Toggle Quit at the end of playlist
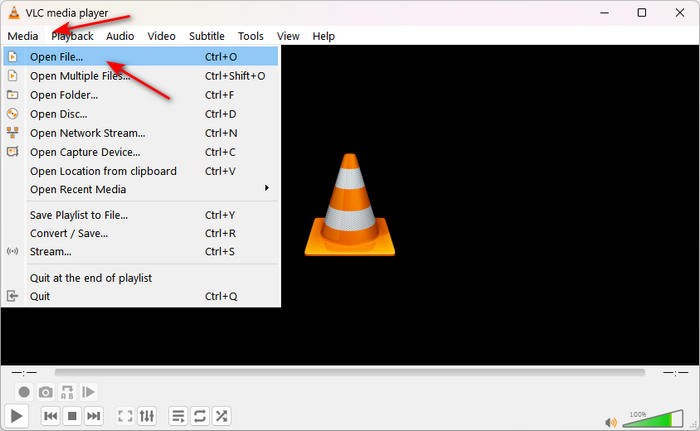Viewport: 700px width, 431px height. [x=141, y=278]
